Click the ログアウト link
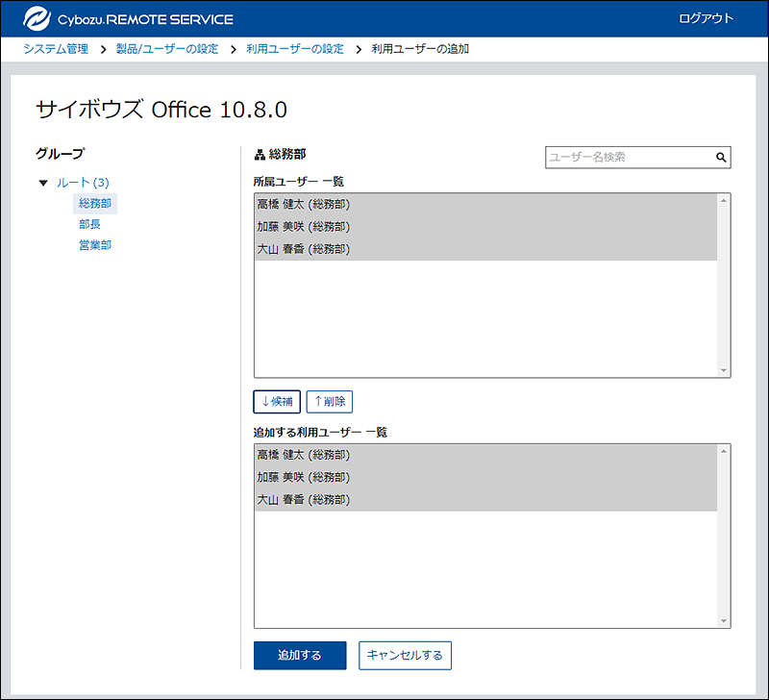769x700 pixels. click(706, 18)
